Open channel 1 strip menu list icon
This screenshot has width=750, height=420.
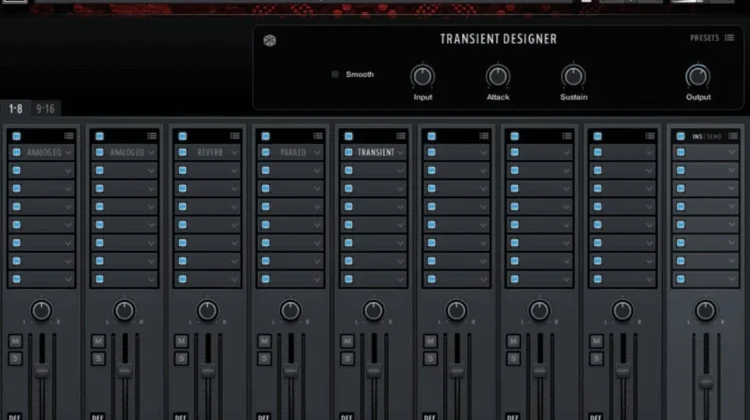point(69,136)
